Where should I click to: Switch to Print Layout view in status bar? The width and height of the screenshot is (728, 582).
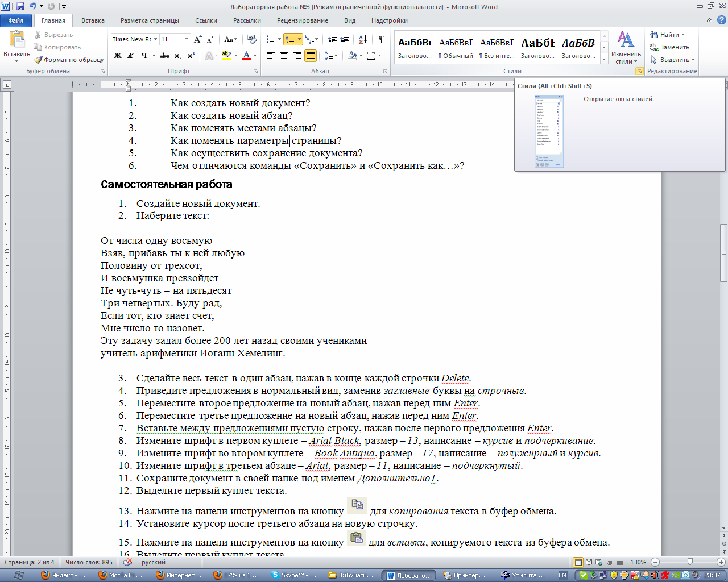point(578,562)
